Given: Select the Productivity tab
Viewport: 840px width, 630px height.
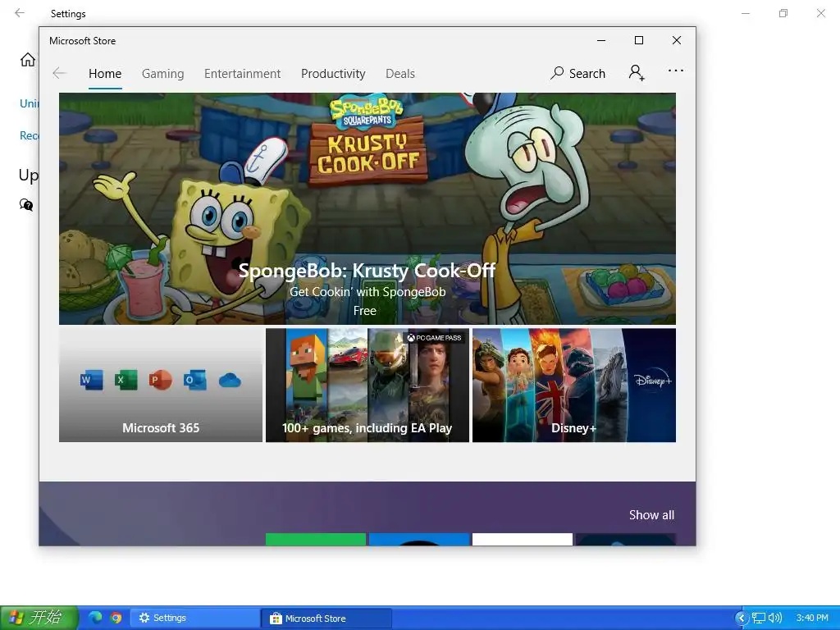Looking at the screenshot, I should coord(333,73).
